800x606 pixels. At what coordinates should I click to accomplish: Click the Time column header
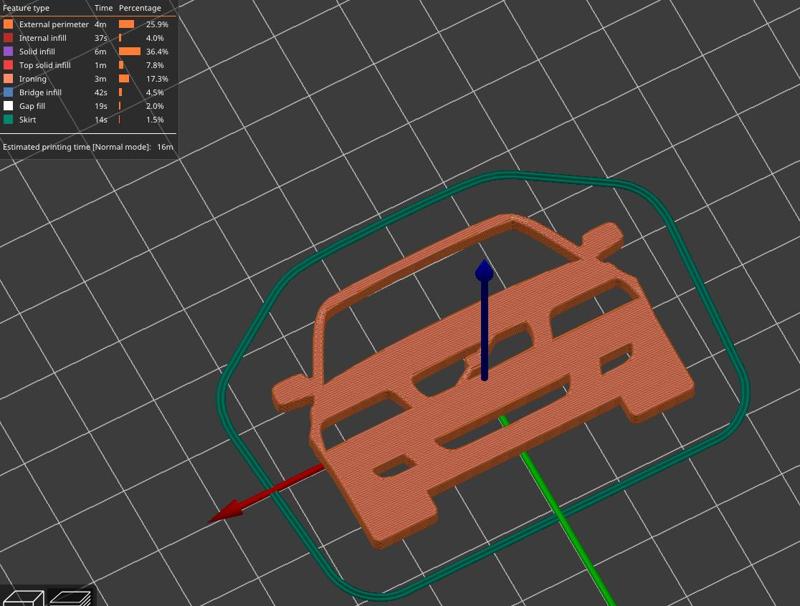[x=103, y=8]
